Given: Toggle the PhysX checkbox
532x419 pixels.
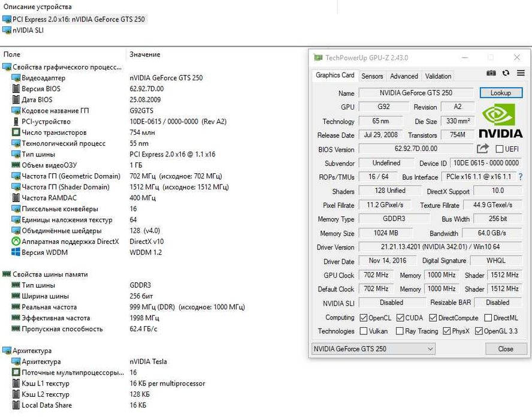Looking at the screenshot, I should point(446,331).
